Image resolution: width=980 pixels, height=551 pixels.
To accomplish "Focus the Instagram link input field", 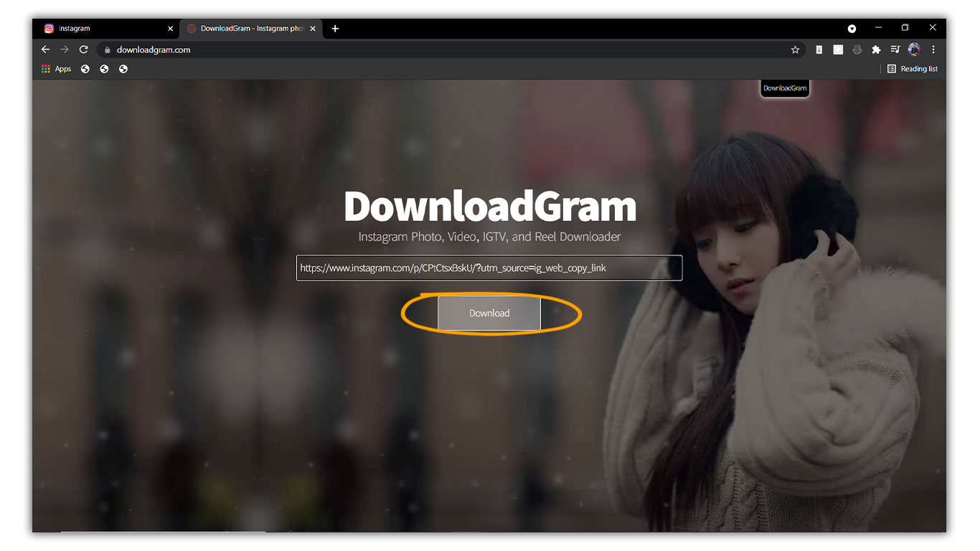I will tap(489, 268).
